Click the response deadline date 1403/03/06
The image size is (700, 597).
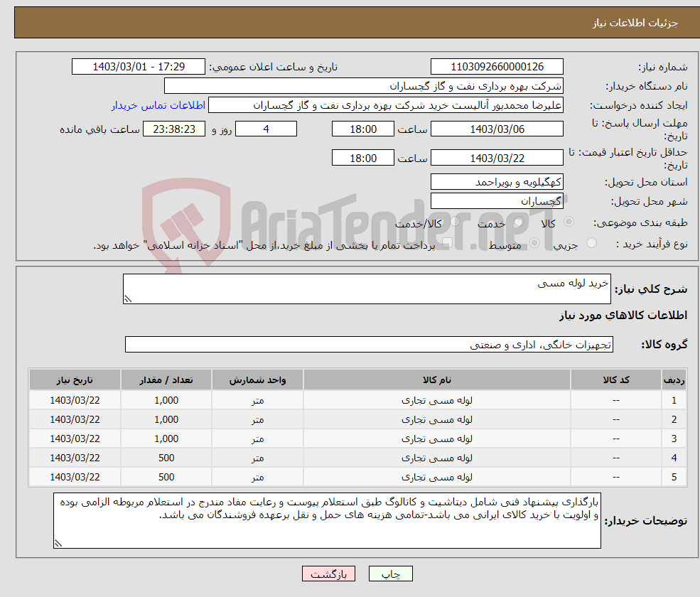tap(497, 129)
